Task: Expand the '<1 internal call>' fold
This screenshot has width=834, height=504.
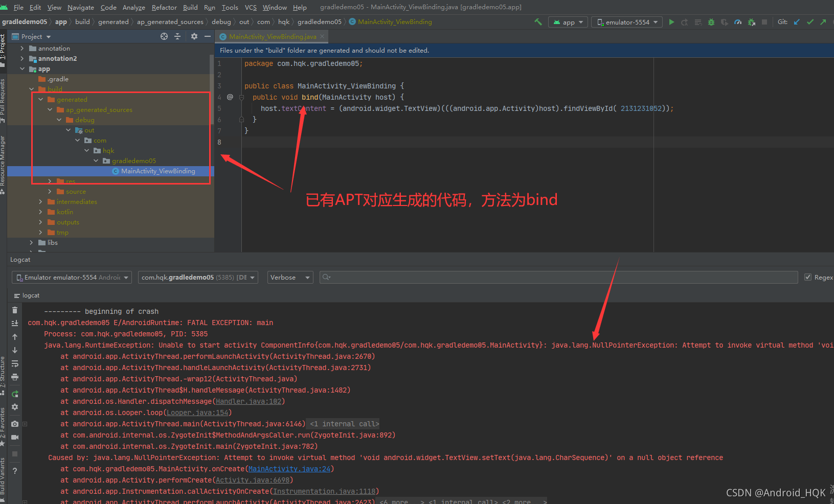Action: pos(345,424)
